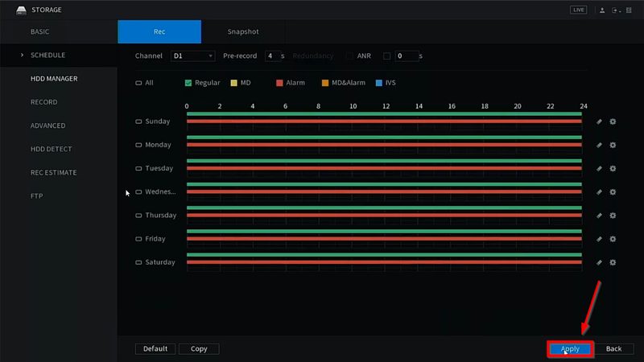This screenshot has width=644, height=362.
Task: Click the Pre-record seconds field
Action: pos(271,56)
